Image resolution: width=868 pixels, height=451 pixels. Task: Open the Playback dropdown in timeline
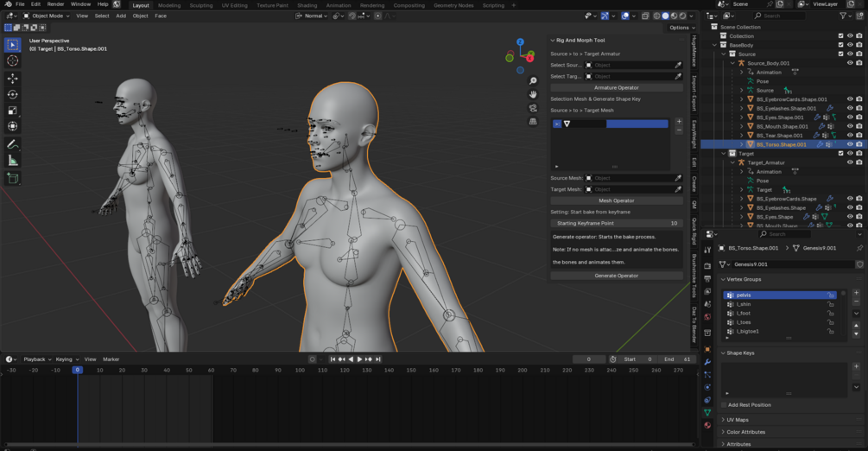click(x=37, y=359)
